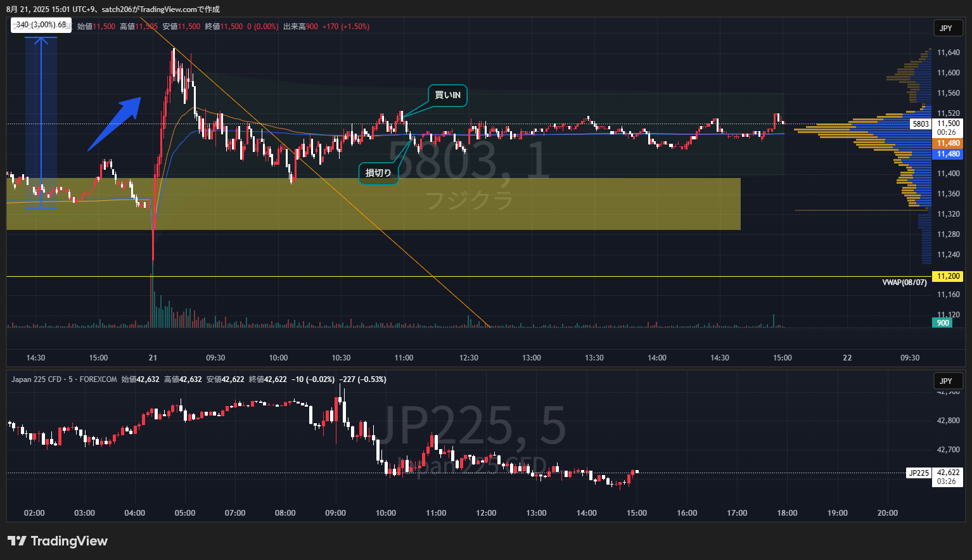Click the 11,640 price scale label
Viewport: 972px width, 560px height.
point(948,53)
